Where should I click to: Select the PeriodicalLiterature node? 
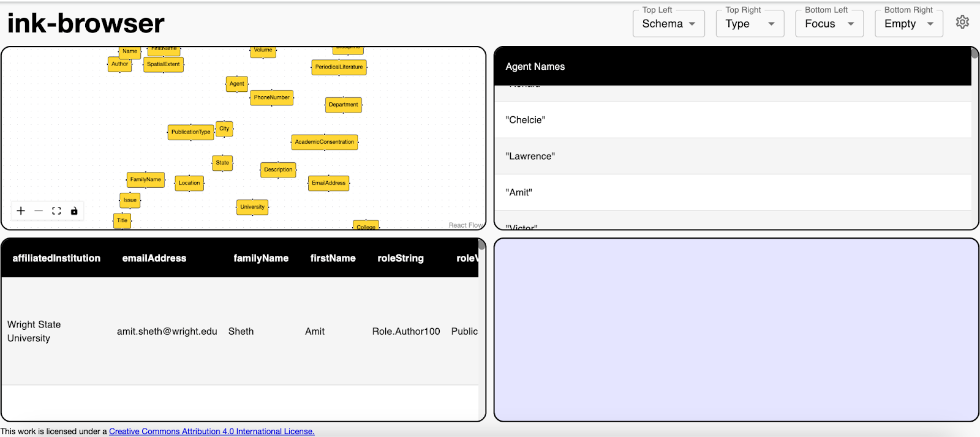[339, 67]
